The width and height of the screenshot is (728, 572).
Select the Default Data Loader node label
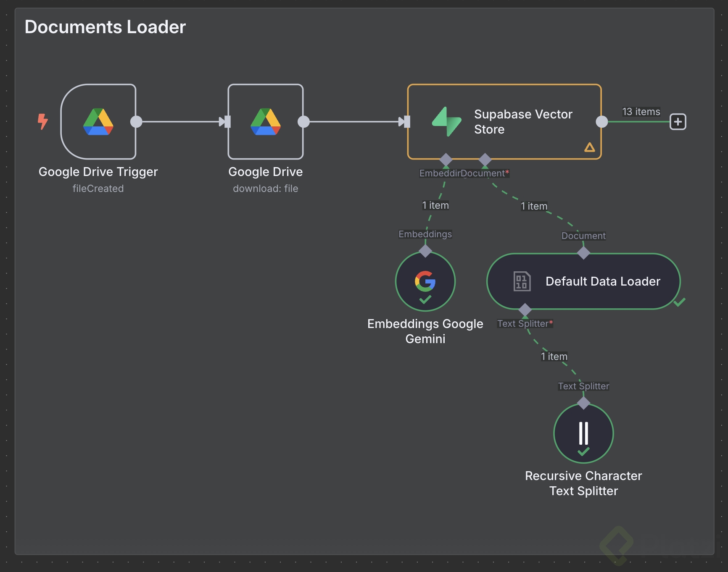(603, 281)
